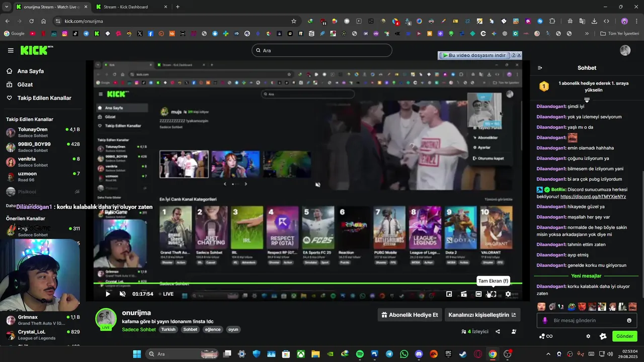Open a new browser tab
Screen dimensions: 644x362
(178, 7)
